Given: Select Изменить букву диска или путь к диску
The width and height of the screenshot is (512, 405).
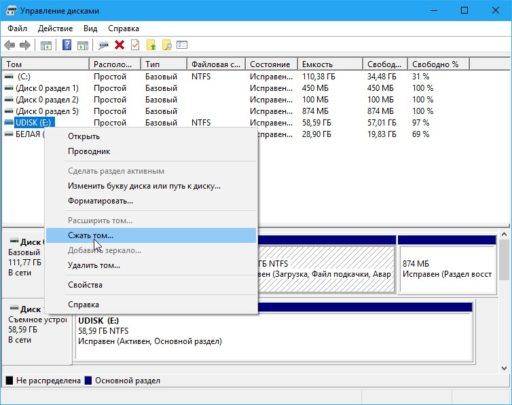Looking at the screenshot, I should coord(151,186).
